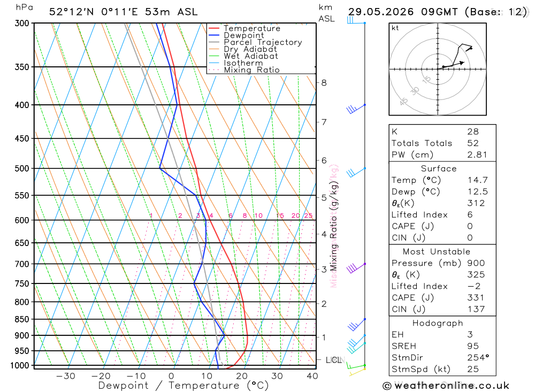The width and height of the screenshot is (535, 392).
Task: Click the 500 hPa pressure axis label
Action: pos(22,168)
